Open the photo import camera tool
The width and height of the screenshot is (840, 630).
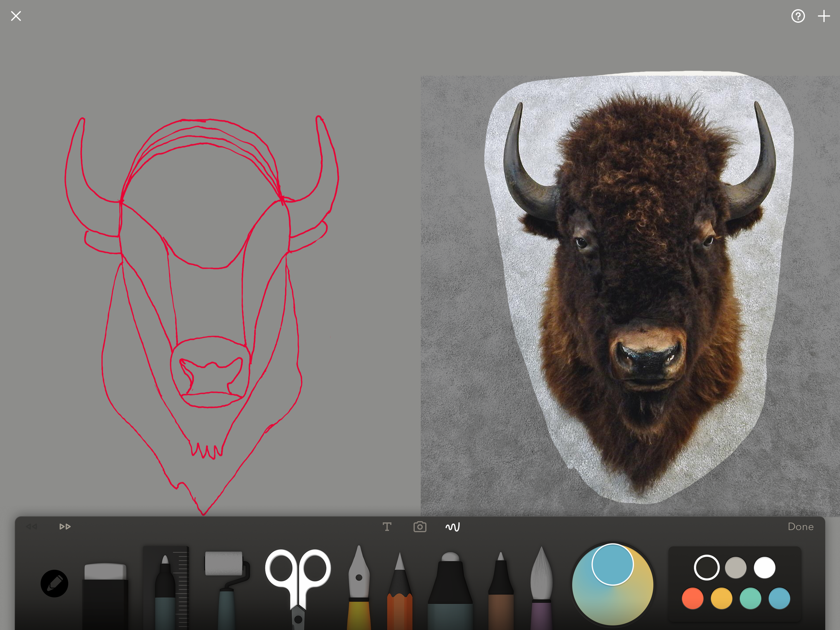(419, 527)
